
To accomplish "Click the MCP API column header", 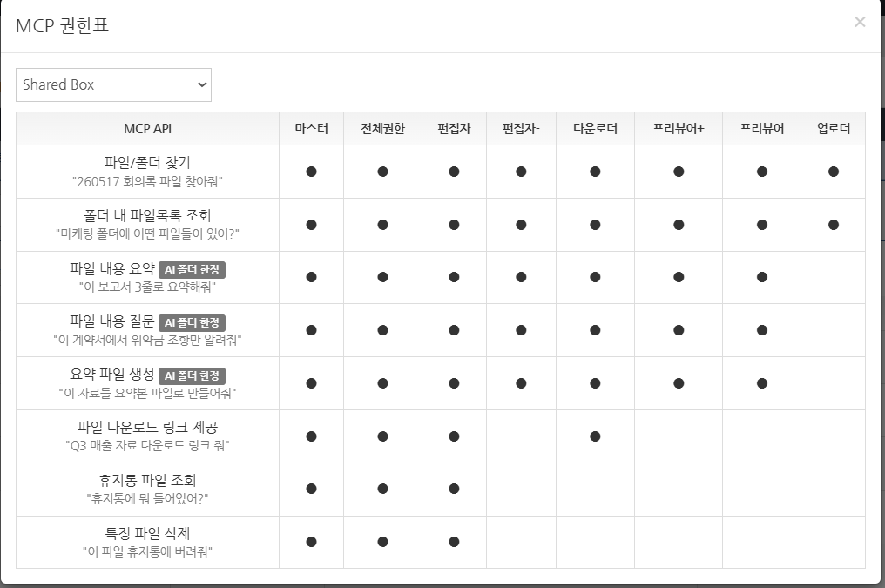I will pos(147,129).
